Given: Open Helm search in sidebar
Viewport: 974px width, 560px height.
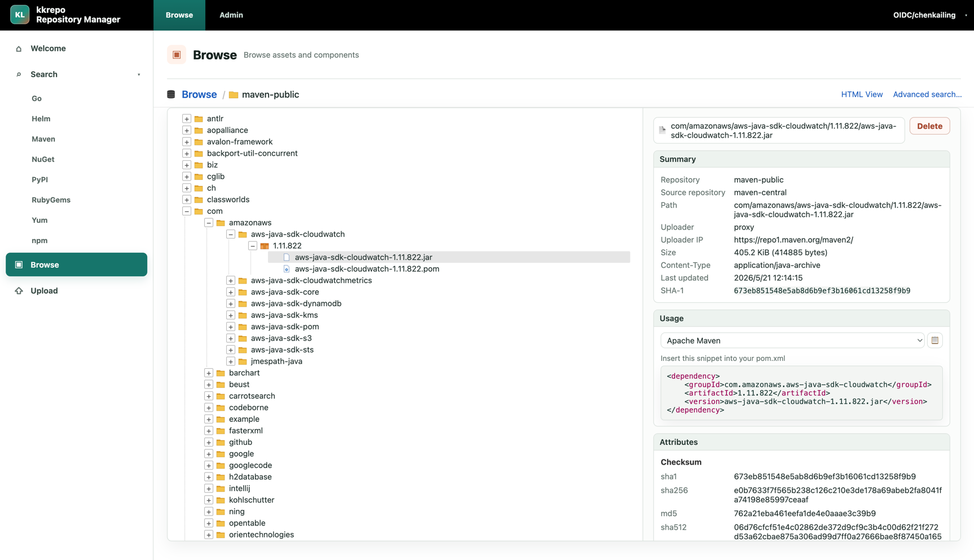Looking at the screenshot, I should pos(41,119).
